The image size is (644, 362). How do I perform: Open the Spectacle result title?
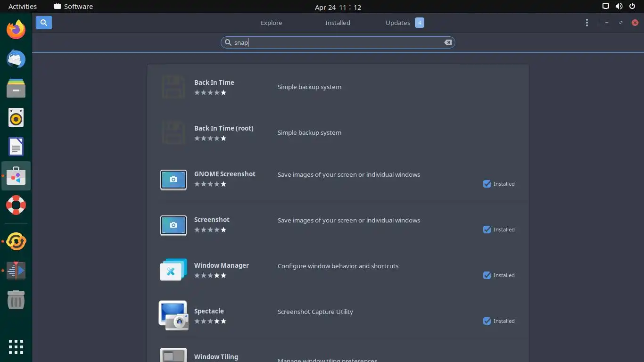209,311
